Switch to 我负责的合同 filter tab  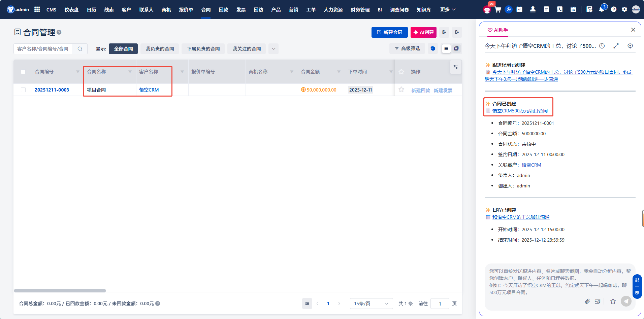coord(160,49)
